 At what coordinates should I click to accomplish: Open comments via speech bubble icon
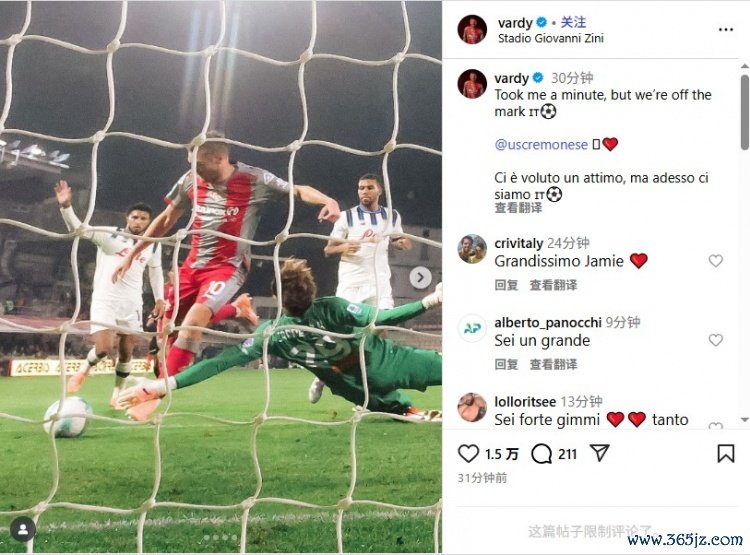pos(541,454)
